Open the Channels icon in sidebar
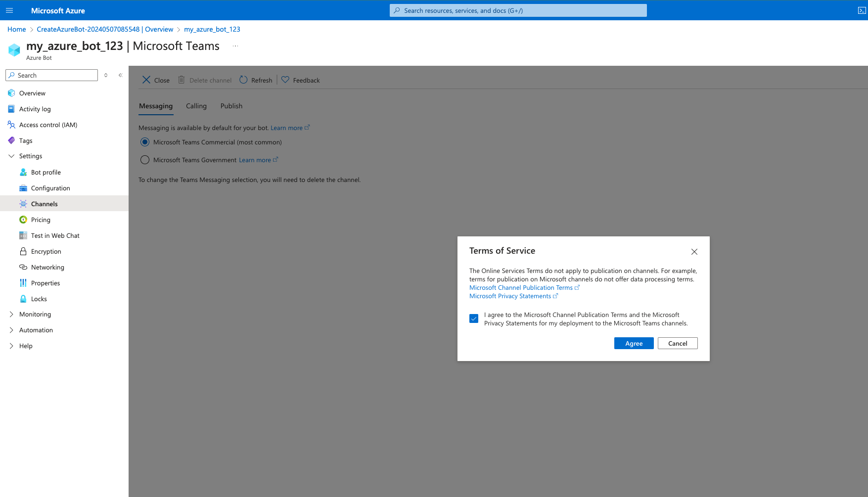 tap(23, 204)
